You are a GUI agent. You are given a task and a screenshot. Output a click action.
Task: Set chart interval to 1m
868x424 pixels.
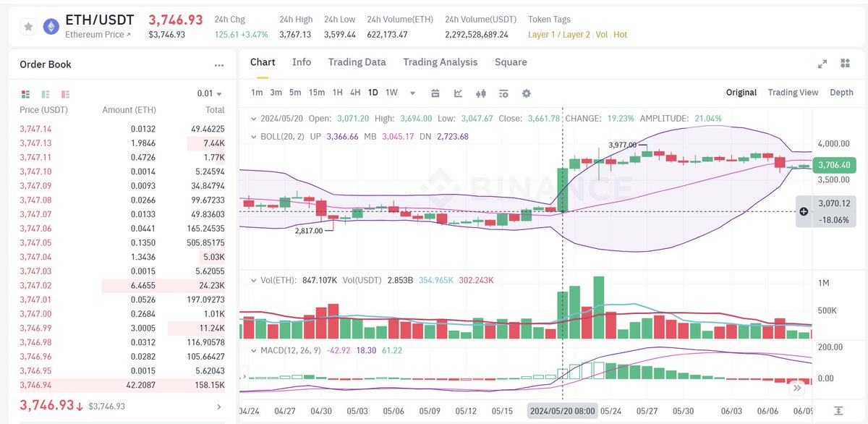tap(257, 93)
